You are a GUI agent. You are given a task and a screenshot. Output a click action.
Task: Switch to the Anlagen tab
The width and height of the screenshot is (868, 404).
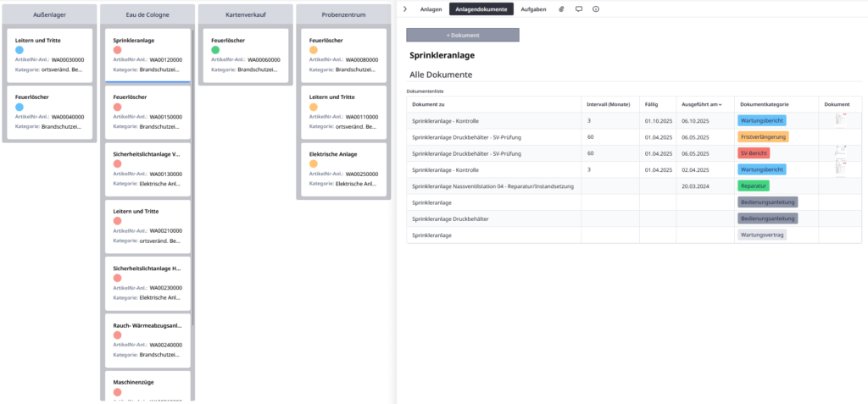pos(431,8)
